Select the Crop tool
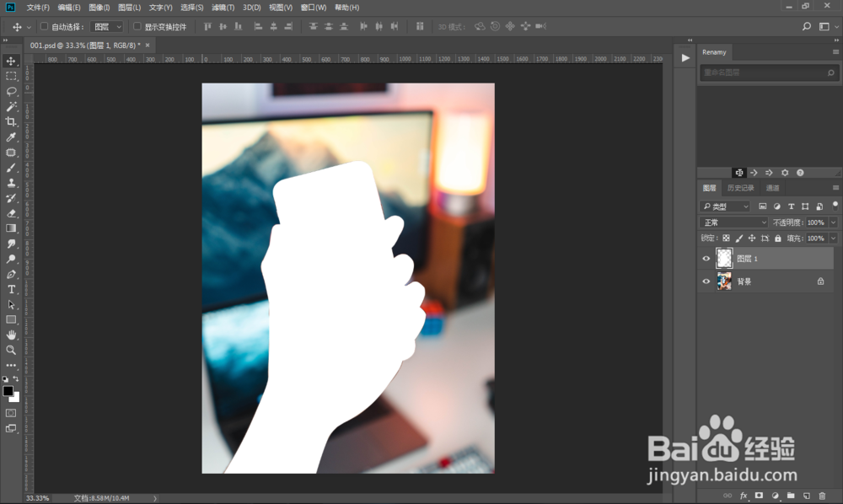 click(x=11, y=121)
